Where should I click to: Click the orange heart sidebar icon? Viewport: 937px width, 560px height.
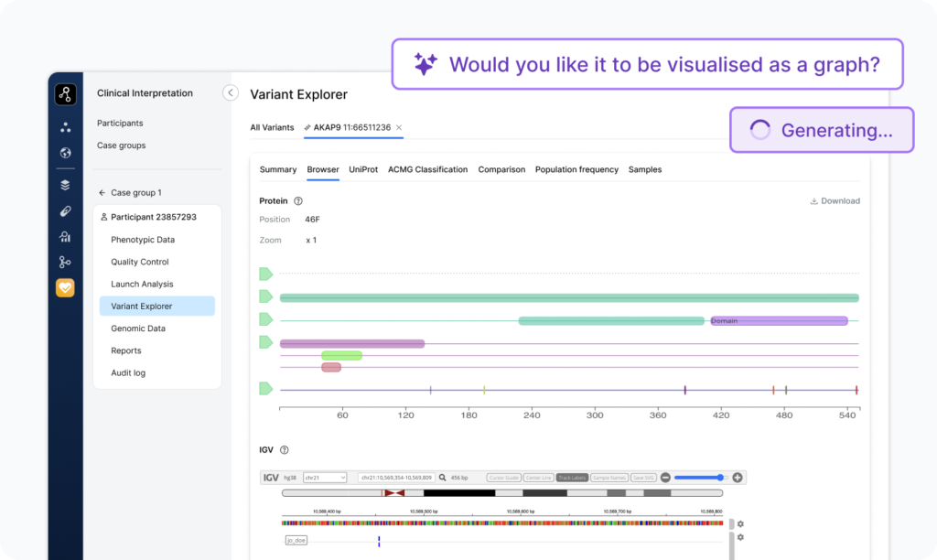(x=65, y=287)
